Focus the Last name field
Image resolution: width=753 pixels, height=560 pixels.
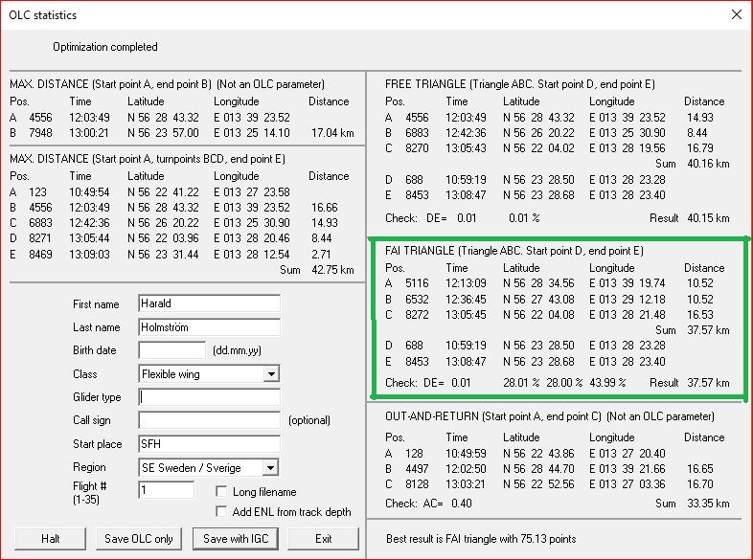coord(209,326)
